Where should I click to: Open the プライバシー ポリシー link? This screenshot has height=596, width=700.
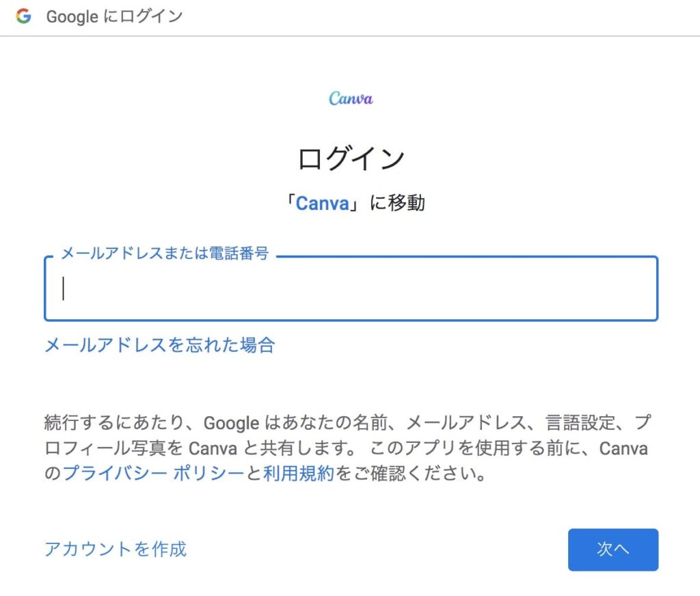(x=153, y=473)
